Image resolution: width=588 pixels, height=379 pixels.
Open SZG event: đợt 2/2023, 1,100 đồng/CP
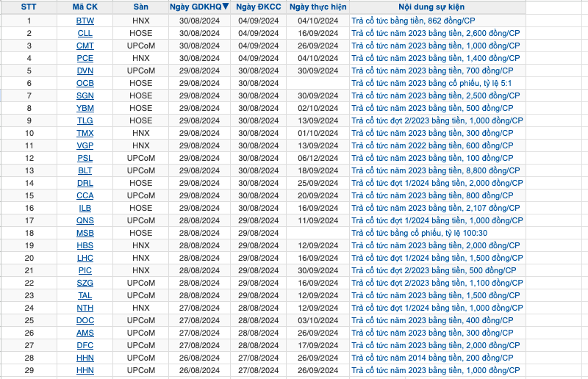(x=437, y=283)
